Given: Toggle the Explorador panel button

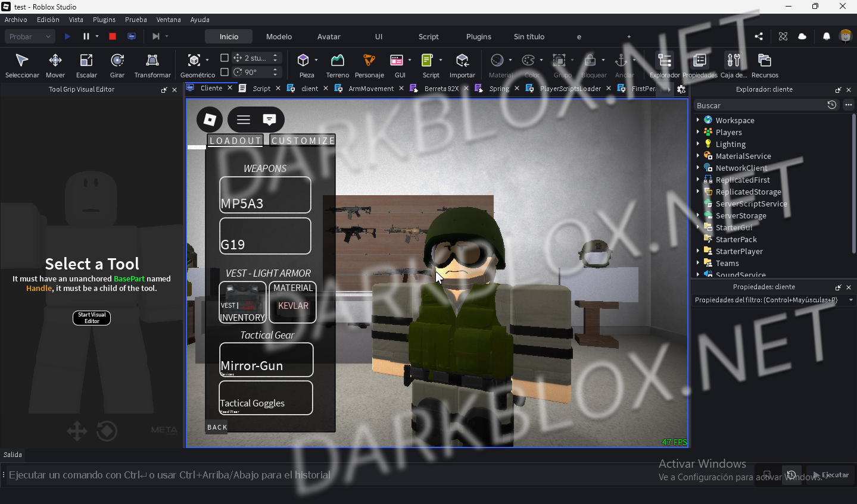Looking at the screenshot, I should point(665,65).
